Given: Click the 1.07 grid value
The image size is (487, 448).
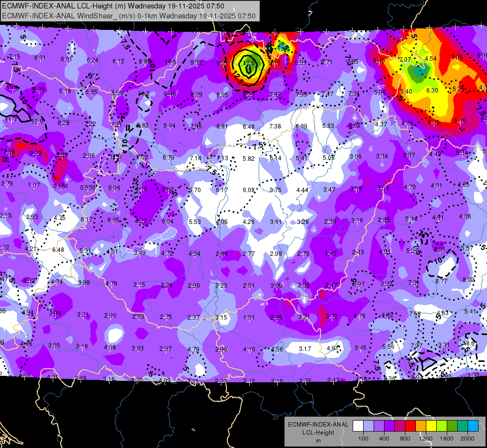Looking at the screenshot, I should pos(34,185).
